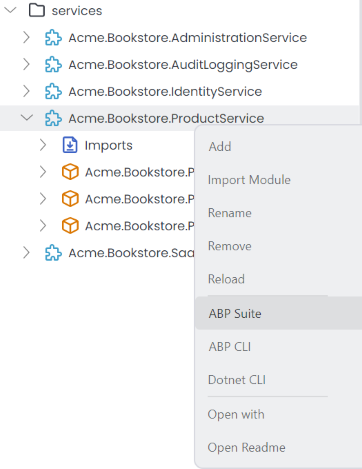The height and width of the screenshot is (469, 362).
Task: Select the Imports tree item
Action: click(x=108, y=145)
